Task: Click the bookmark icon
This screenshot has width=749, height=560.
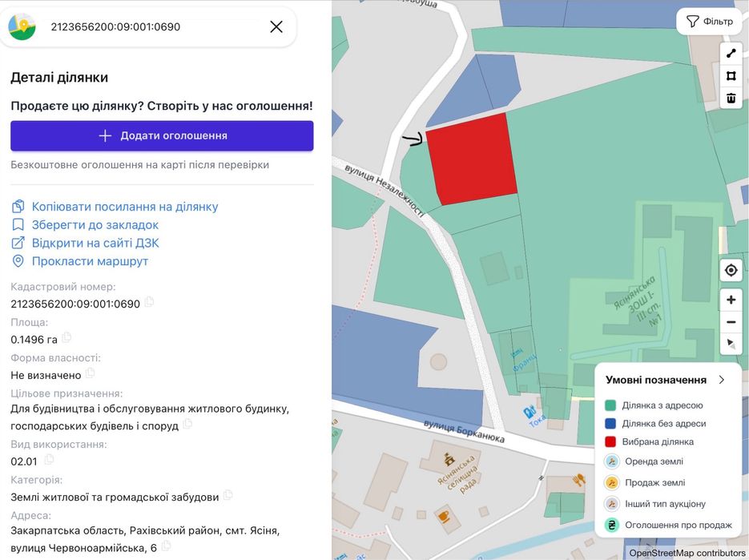Action: 18,224
